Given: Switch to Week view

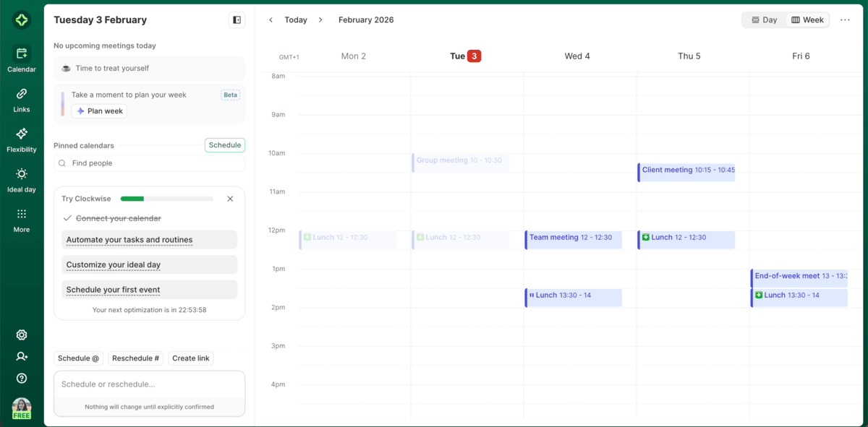Looking at the screenshot, I should tap(807, 20).
